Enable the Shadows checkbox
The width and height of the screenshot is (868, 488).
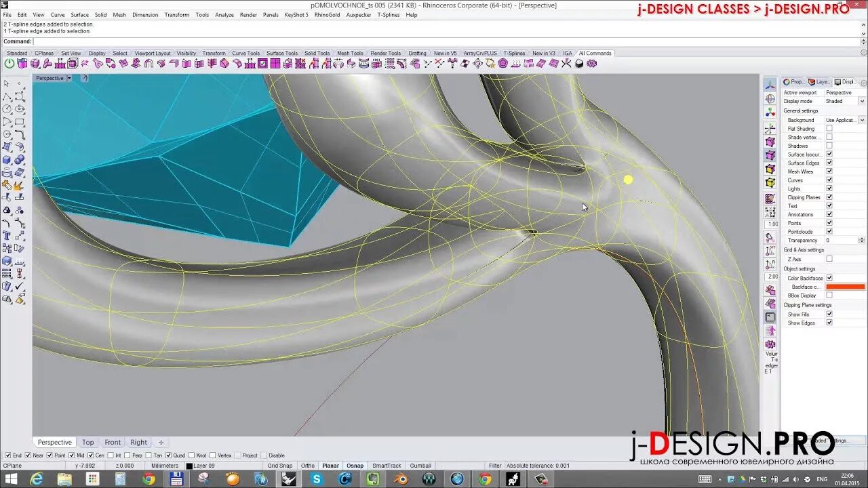point(829,146)
